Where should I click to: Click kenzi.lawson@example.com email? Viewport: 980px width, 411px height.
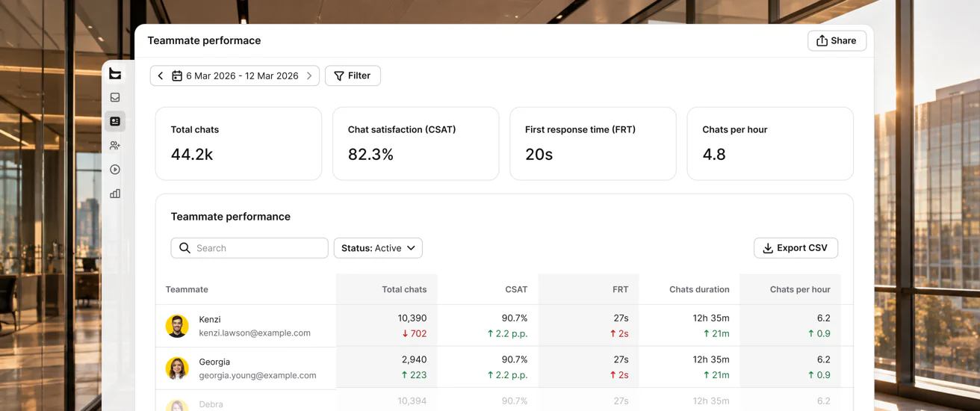click(255, 333)
